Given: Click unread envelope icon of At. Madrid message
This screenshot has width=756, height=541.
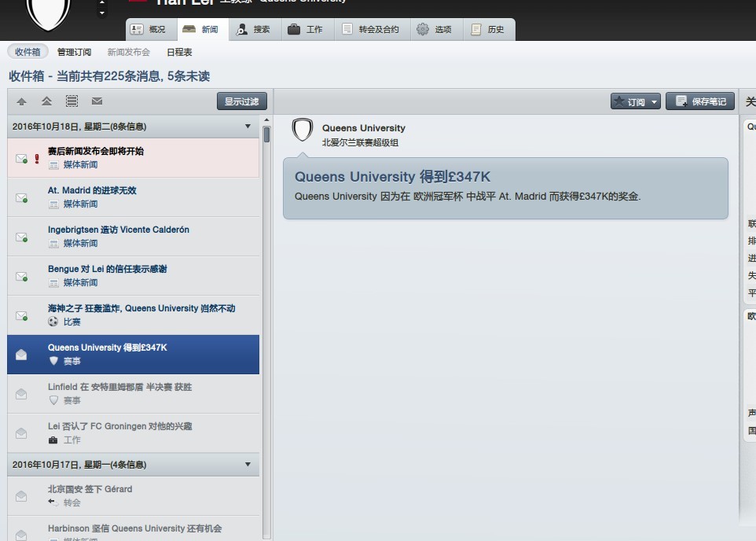Looking at the screenshot, I should [21, 198].
